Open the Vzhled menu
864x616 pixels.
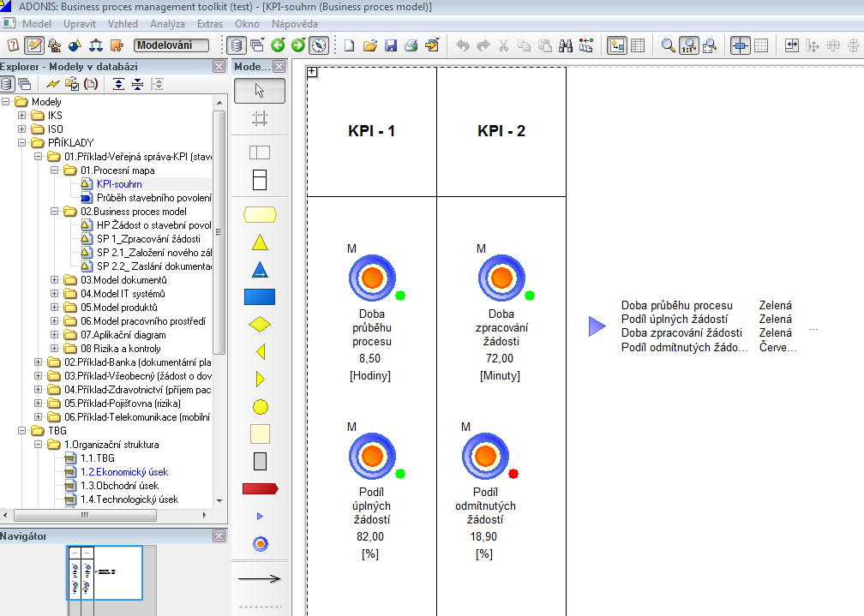click(123, 24)
